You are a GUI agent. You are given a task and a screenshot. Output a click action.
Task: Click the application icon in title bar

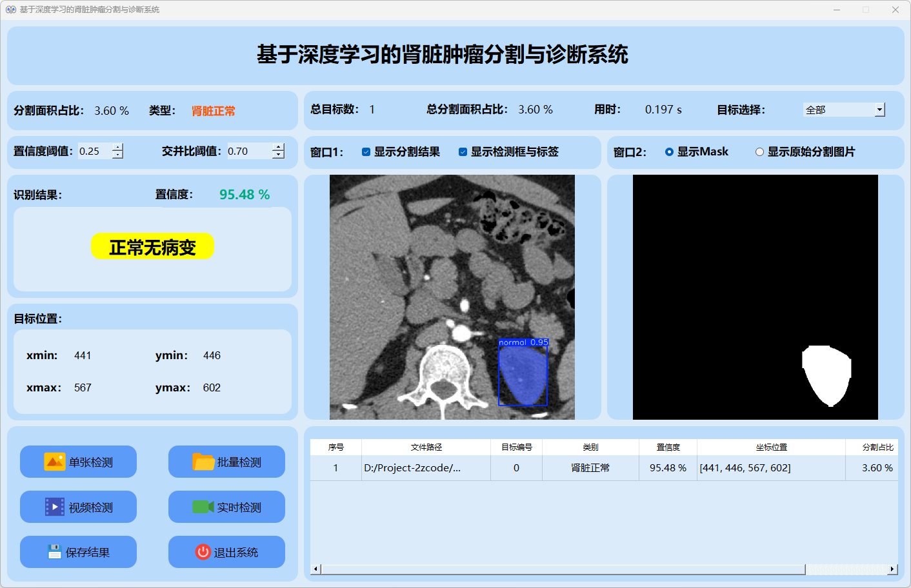(10, 10)
